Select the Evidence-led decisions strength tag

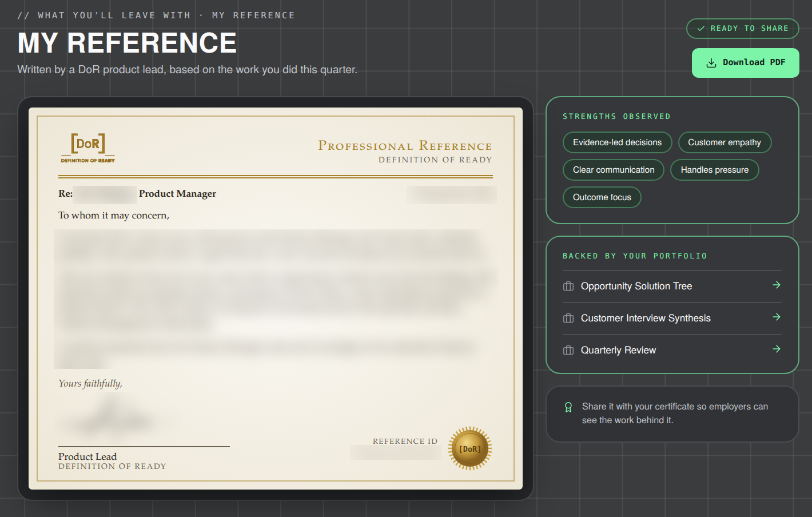point(617,142)
